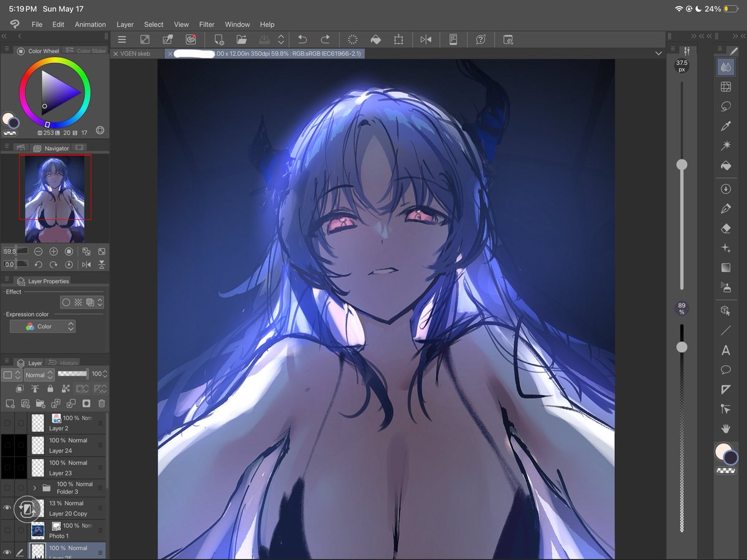This screenshot has width=747, height=560.
Task: Rotate canvas left in Navigator
Action: 38,264
